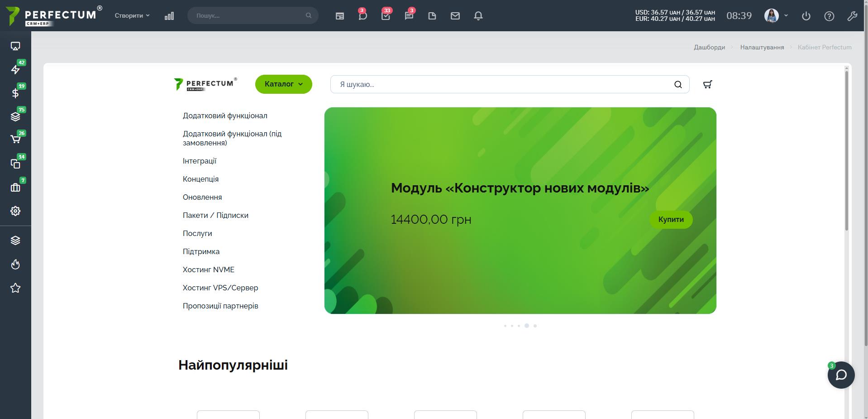This screenshot has width=868, height=419.
Task: Open briefcase sidebar icon with 7 badge
Action: click(x=15, y=187)
